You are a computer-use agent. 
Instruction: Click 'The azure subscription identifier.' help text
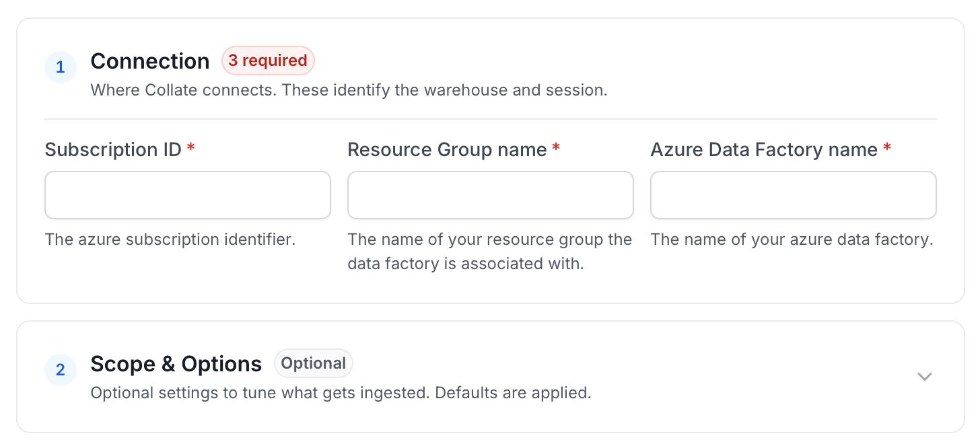tap(170, 239)
